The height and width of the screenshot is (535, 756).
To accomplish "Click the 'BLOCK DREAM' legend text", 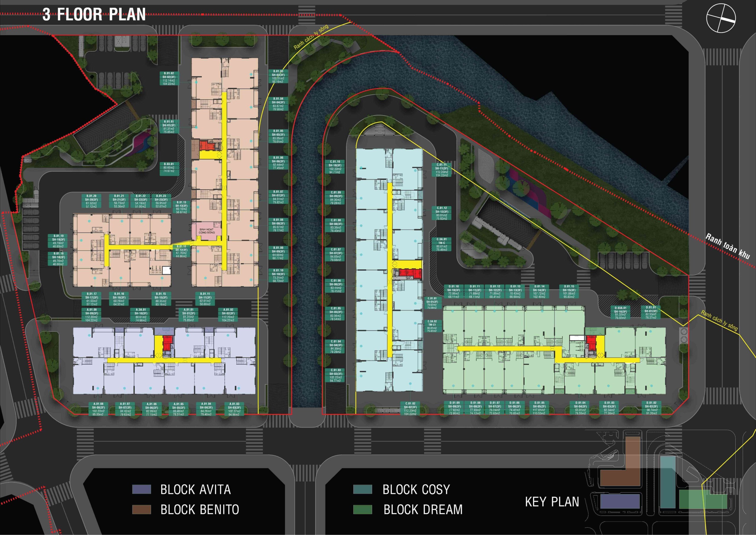I will 423,510.
